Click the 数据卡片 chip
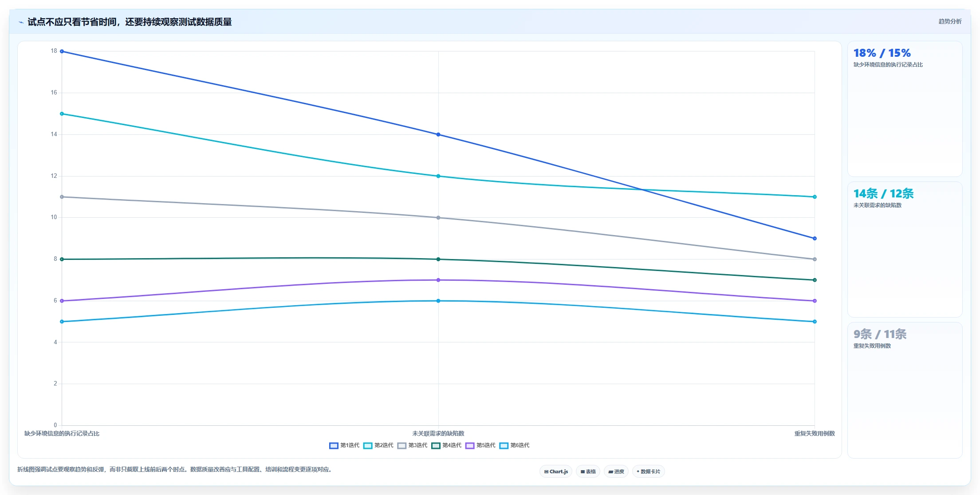The width and height of the screenshot is (980, 495). (648, 471)
